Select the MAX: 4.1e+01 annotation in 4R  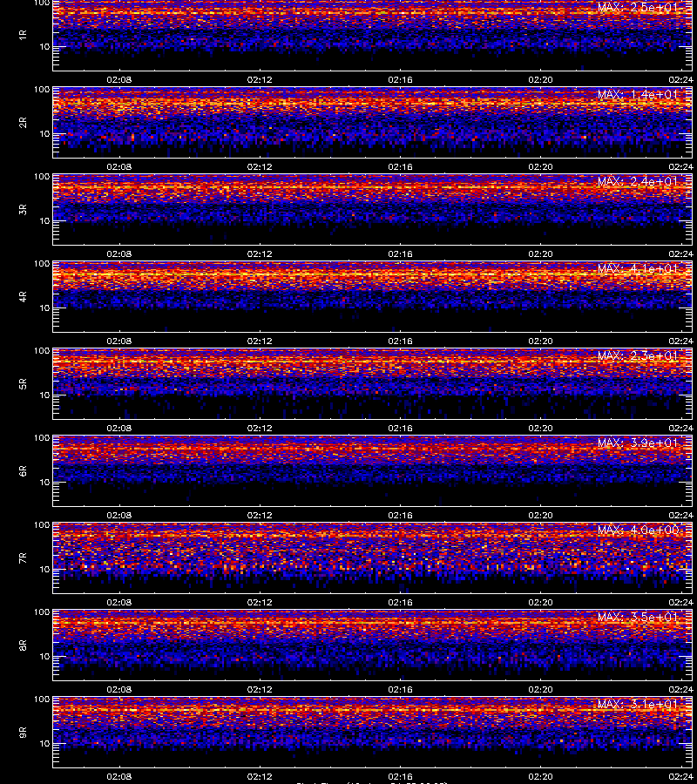[x=638, y=269]
